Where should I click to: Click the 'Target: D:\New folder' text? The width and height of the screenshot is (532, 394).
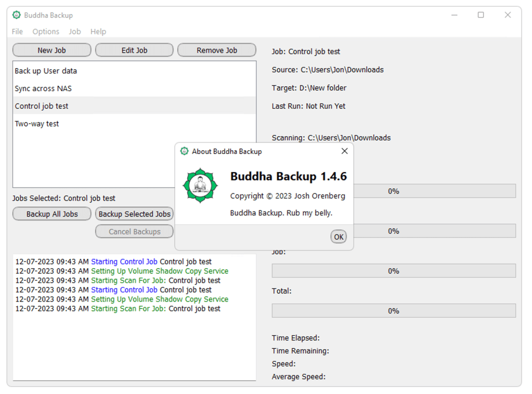point(309,88)
